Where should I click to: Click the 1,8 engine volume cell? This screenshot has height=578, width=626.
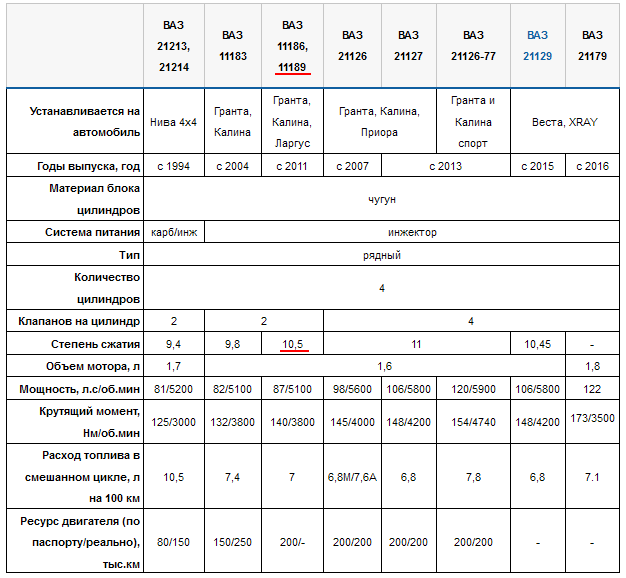[592, 366]
